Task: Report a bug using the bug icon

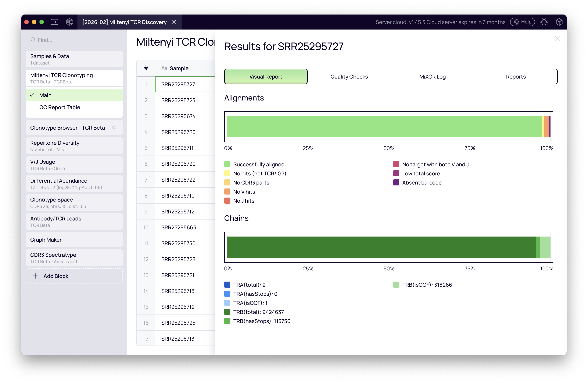Action: (x=544, y=22)
